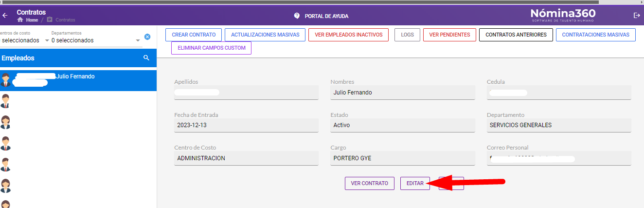Open the Home breadcrumb link
644x208 pixels.
pyautogui.click(x=28, y=20)
